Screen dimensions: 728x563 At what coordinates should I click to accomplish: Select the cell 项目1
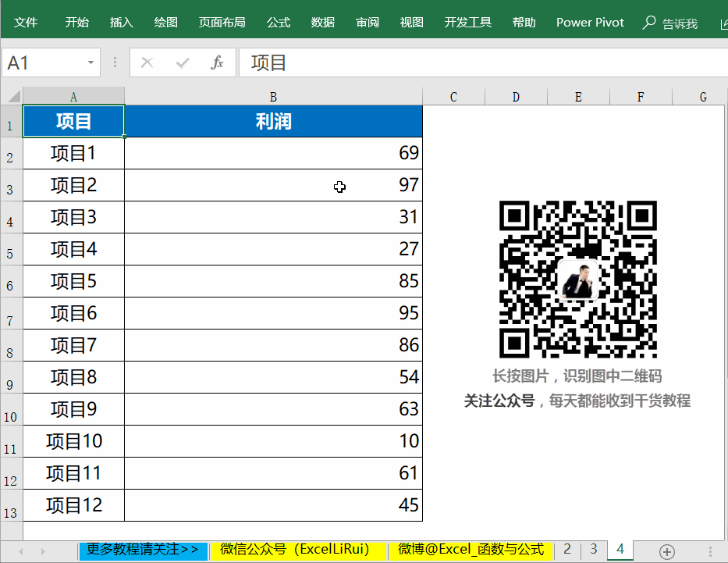(x=73, y=153)
